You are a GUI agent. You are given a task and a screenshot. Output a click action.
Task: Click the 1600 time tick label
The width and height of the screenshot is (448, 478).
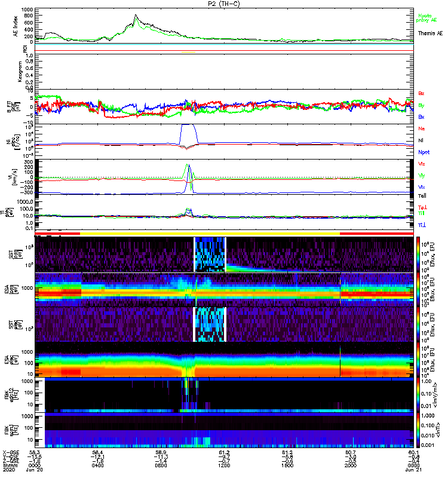tap(287, 465)
